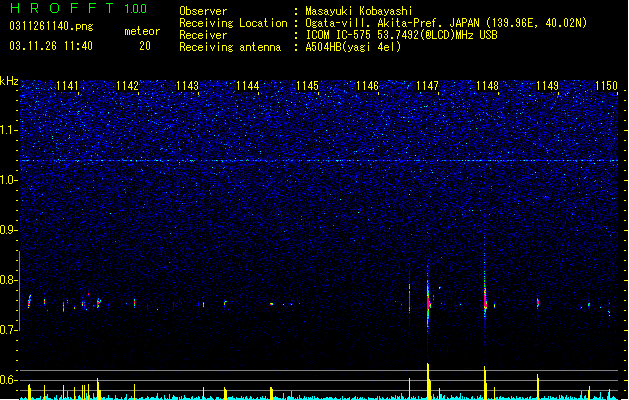Screen dimensions: 629x400
Task: Click the 0.6 kHz frequency axis label
Action: pyautogui.click(x=8, y=380)
